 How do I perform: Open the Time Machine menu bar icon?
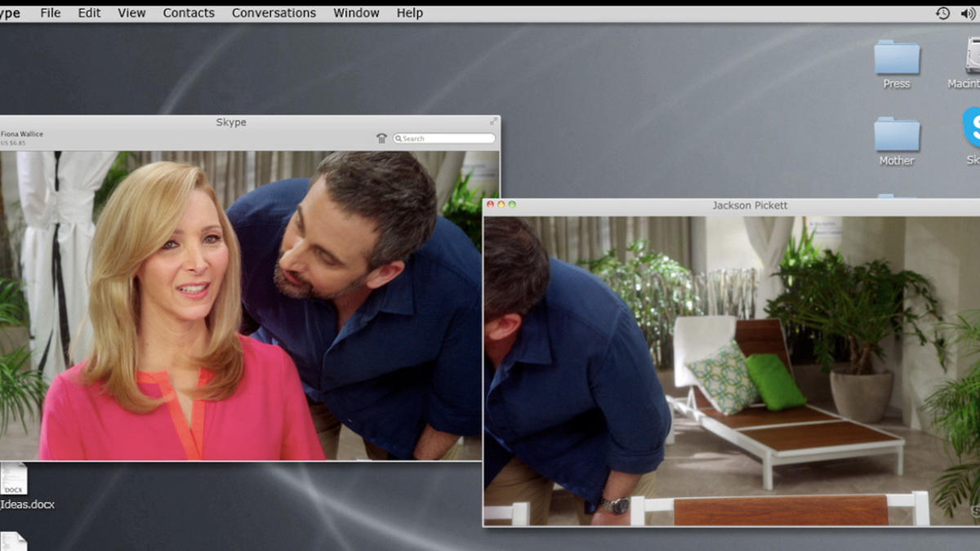942,13
